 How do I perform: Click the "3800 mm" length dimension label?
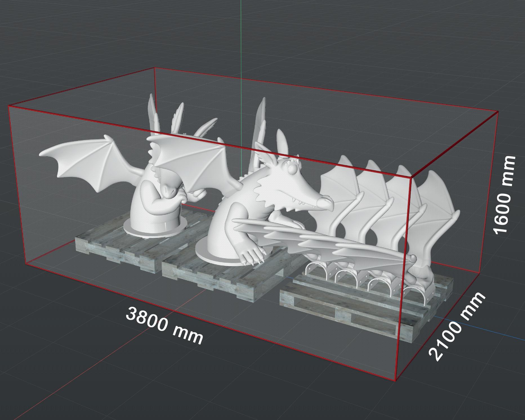164,326
